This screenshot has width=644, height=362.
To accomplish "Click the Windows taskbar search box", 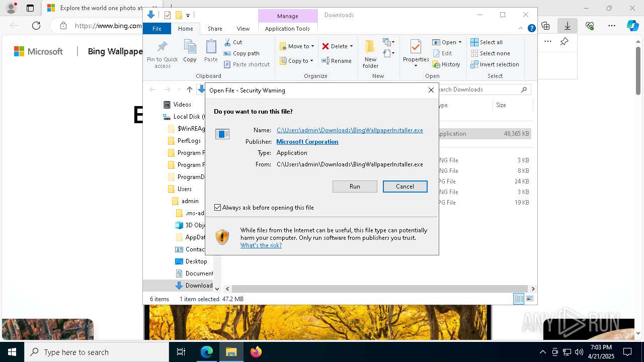I will 97,352.
